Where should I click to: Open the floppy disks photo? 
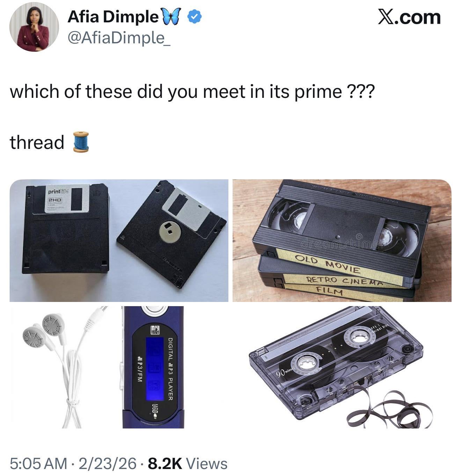click(119, 240)
